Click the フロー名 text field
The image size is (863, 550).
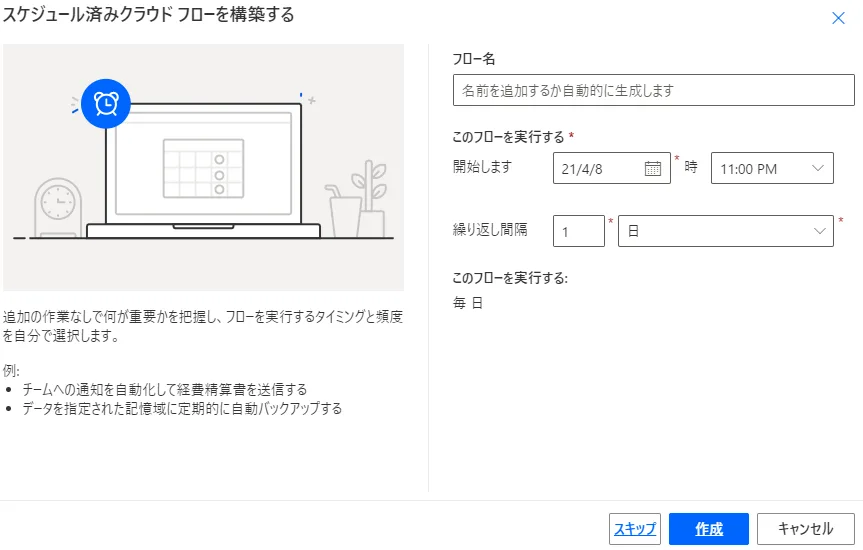653,90
